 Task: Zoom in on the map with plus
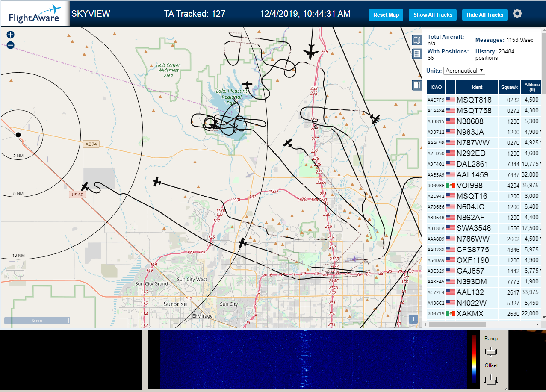tap(11, 35)
